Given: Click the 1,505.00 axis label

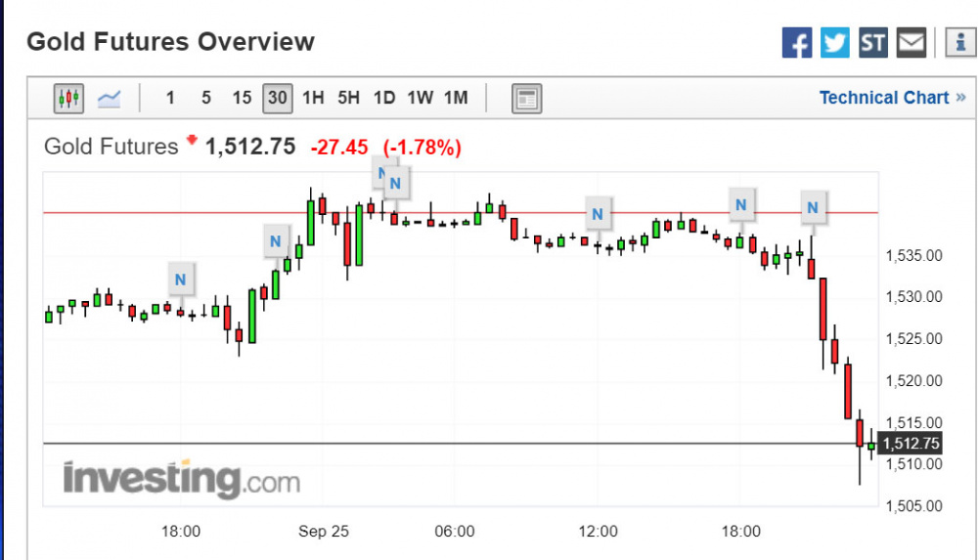Looking at the screenshot, I should tap(913, 506).
